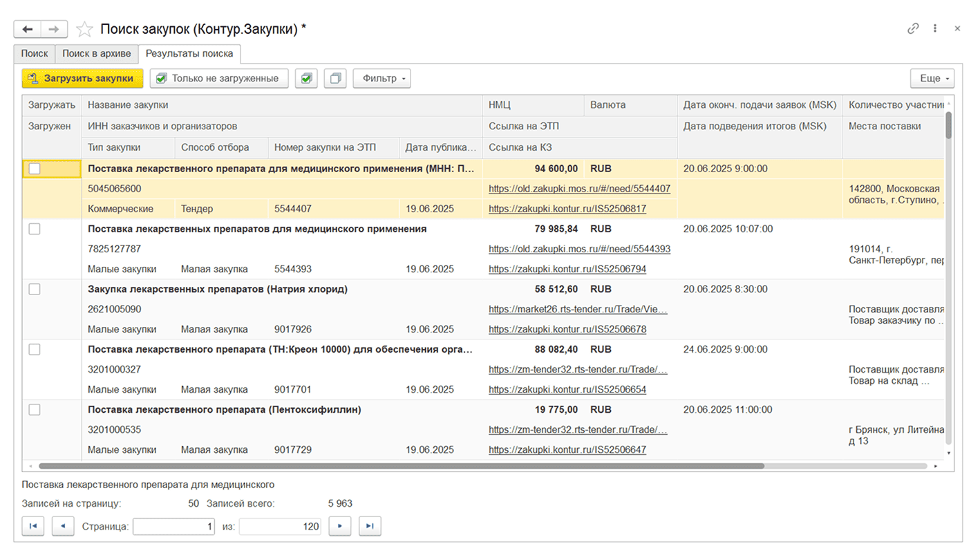This screenshot has height=560, width=980.
Task: Tick checkbox for the 94 600,00 purchase
Action: 35,169
